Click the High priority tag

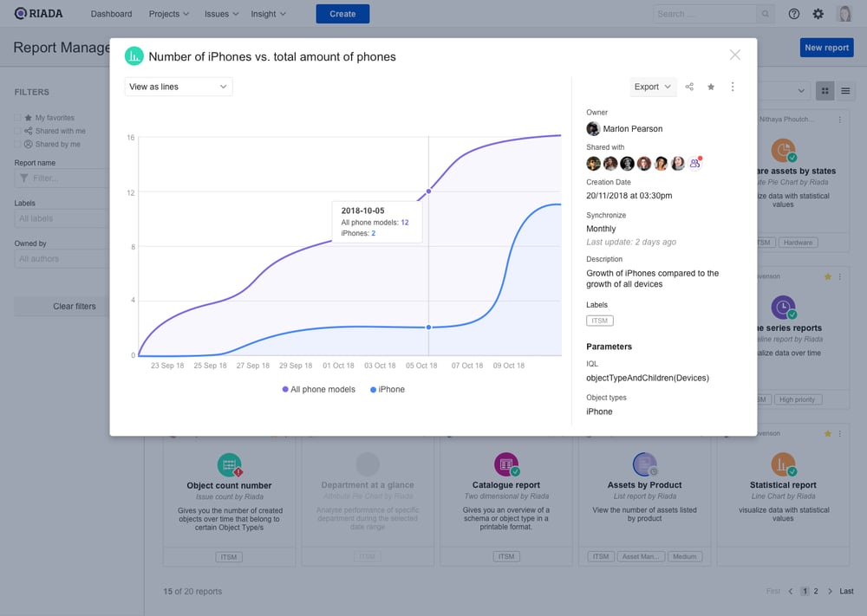pos(797,399)
